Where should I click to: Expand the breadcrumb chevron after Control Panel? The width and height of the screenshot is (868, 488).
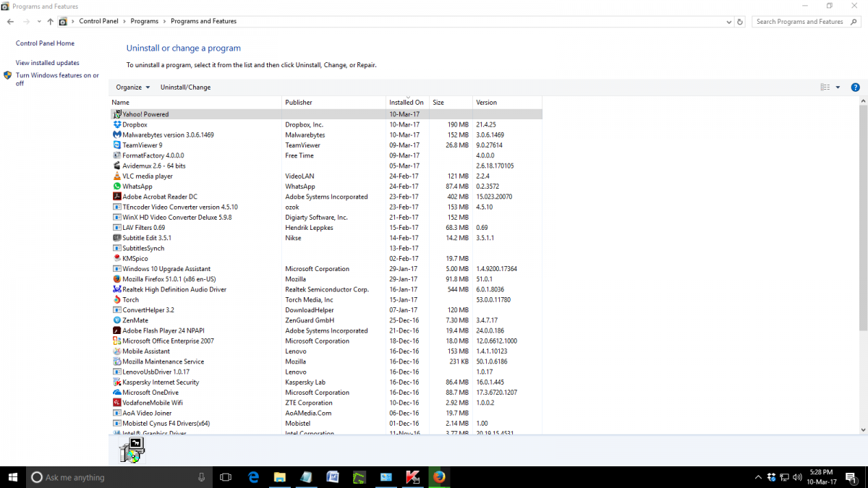(124, 22)
